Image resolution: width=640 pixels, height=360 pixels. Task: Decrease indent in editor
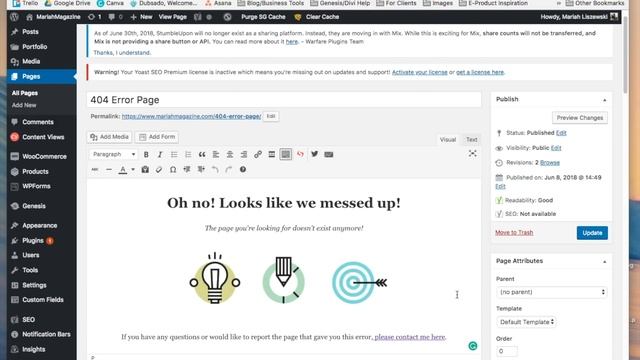(187, 169)
